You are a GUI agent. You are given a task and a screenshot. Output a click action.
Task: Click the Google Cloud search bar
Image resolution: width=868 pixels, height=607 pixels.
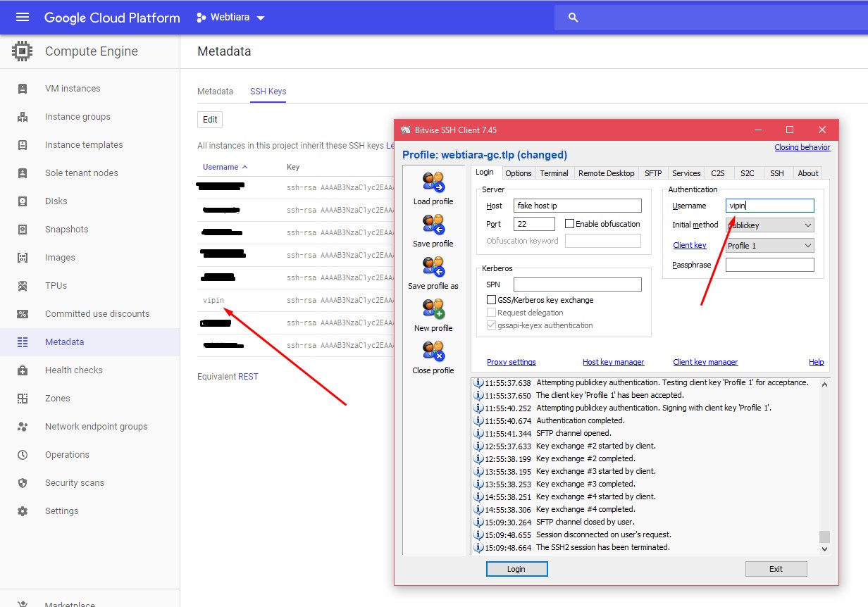click(711, 18)
